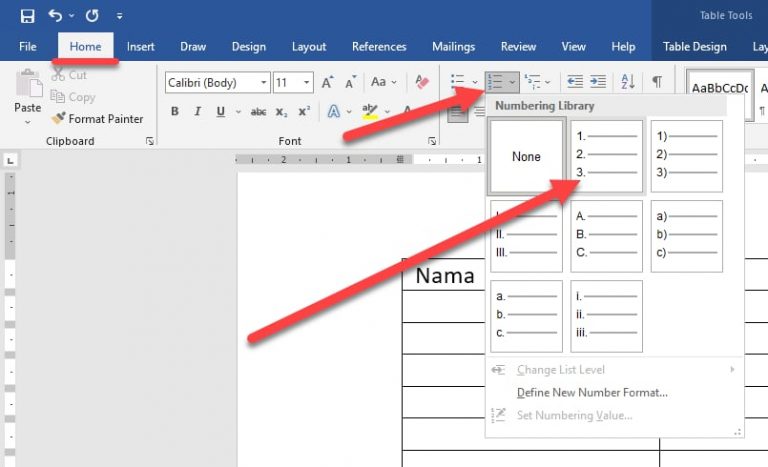Click the Increase Font Size icon

point(327,83)
